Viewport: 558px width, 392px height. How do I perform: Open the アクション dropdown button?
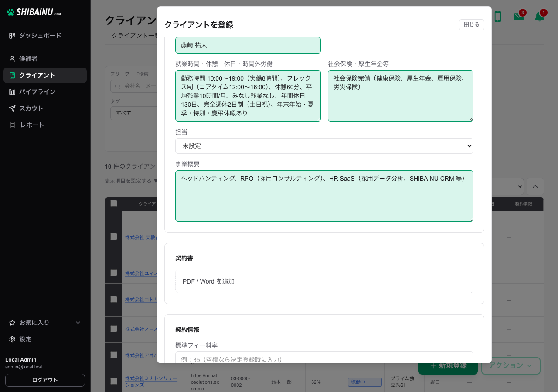(x=511, y=366)
